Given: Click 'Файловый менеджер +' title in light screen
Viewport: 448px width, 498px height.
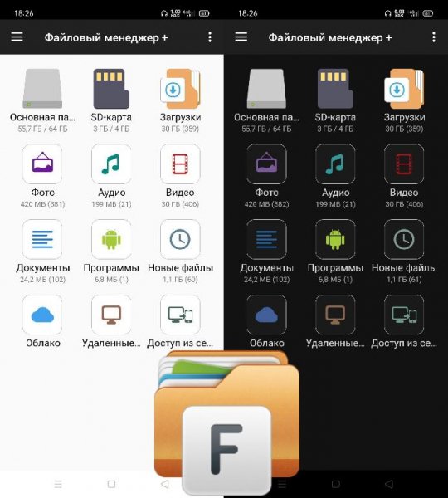Looking at the screenshot, I should click(x=106, y=37).
